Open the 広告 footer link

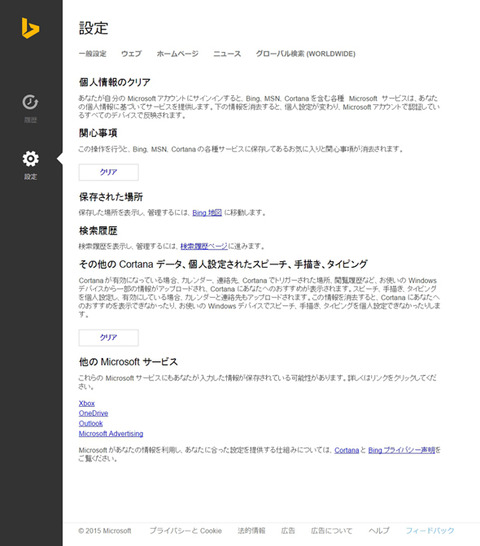(x=288, y=531)
